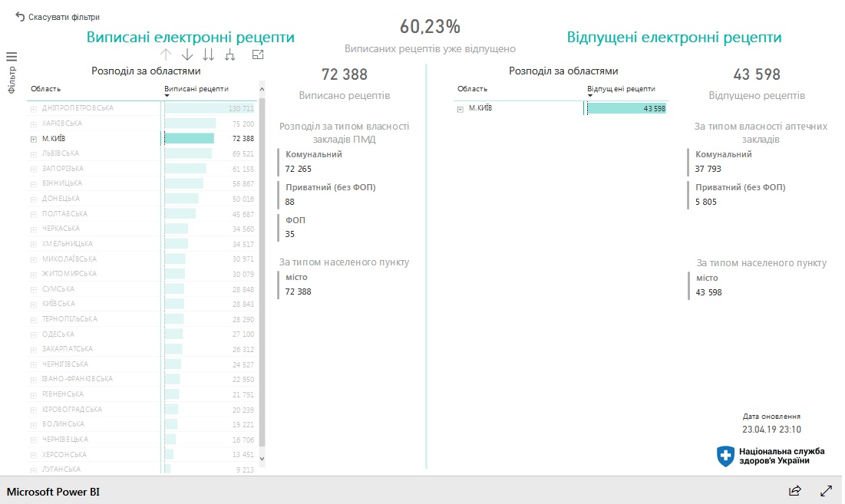845x504 pixels.
Task: Select the ЛЬВІВСЬКА bar in chart
Action: point(188,153)
